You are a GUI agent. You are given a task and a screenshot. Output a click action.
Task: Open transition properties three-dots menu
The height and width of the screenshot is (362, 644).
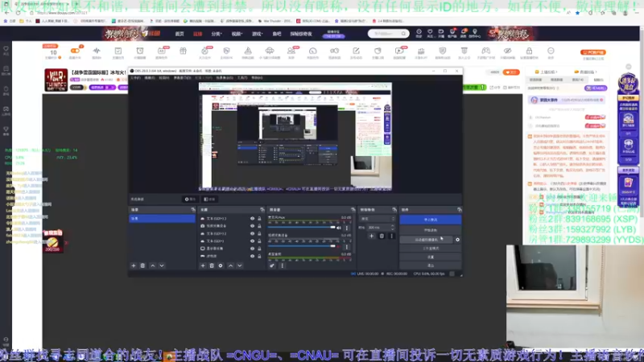391,236
